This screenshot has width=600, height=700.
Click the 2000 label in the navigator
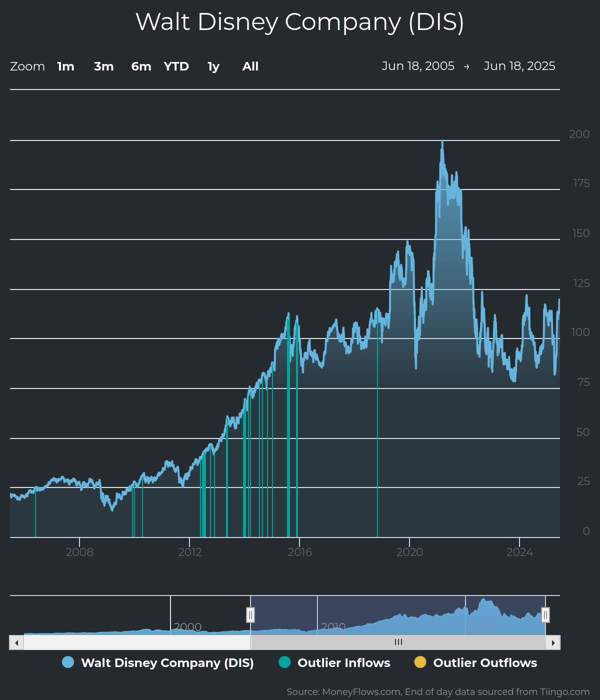[x=187, y=627]
